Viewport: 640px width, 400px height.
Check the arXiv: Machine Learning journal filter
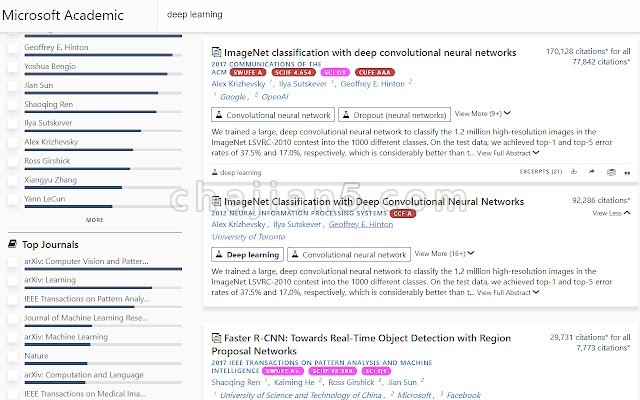tap(13, 338)
